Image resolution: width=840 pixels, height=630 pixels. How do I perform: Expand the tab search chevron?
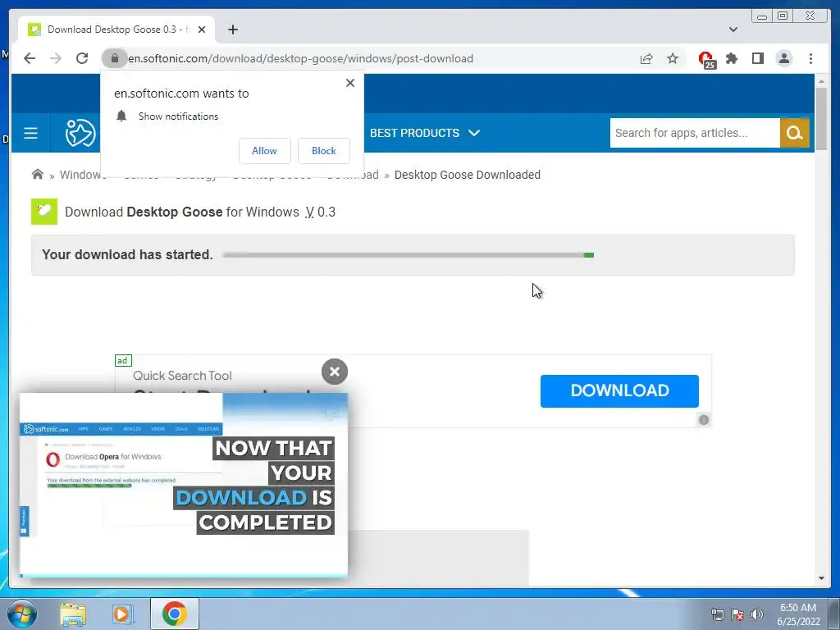[x=733, y=30]
